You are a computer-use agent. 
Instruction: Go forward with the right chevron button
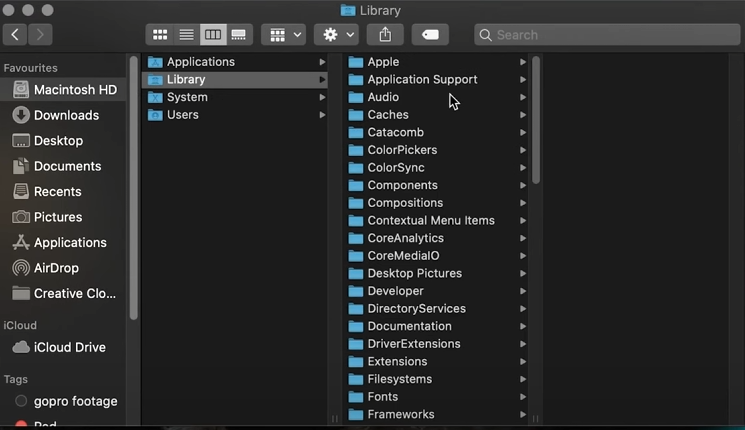(x=40, y=35)
